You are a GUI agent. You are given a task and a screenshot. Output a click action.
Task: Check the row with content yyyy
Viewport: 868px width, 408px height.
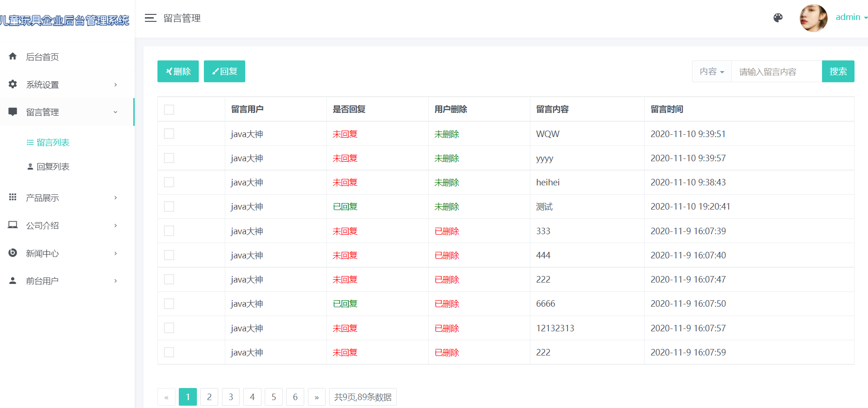click(x=169, y=158)
